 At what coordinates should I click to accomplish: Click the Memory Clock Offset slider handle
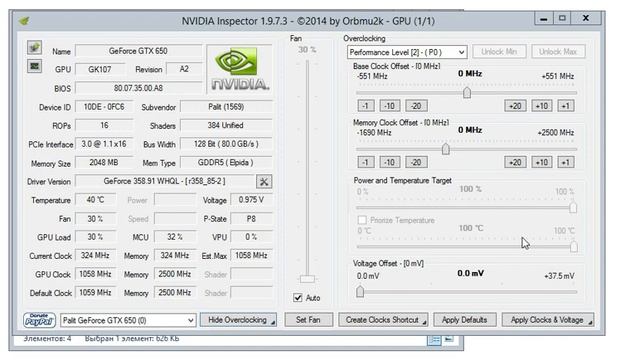coord(446,149)
